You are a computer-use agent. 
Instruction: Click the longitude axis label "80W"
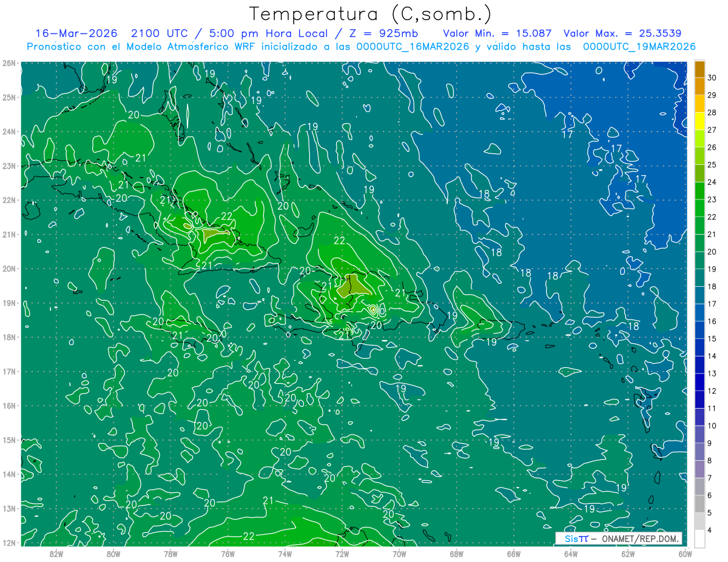(x=113, y=553)
